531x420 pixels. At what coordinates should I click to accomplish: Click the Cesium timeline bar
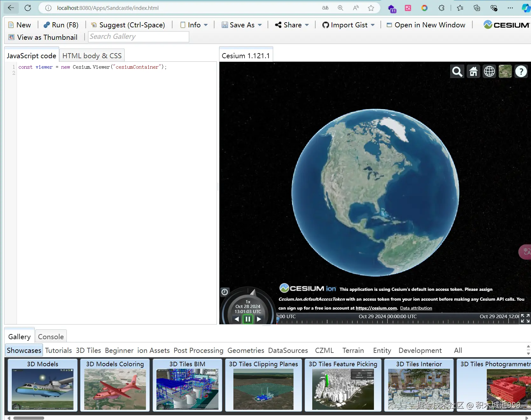coord(398,318)
